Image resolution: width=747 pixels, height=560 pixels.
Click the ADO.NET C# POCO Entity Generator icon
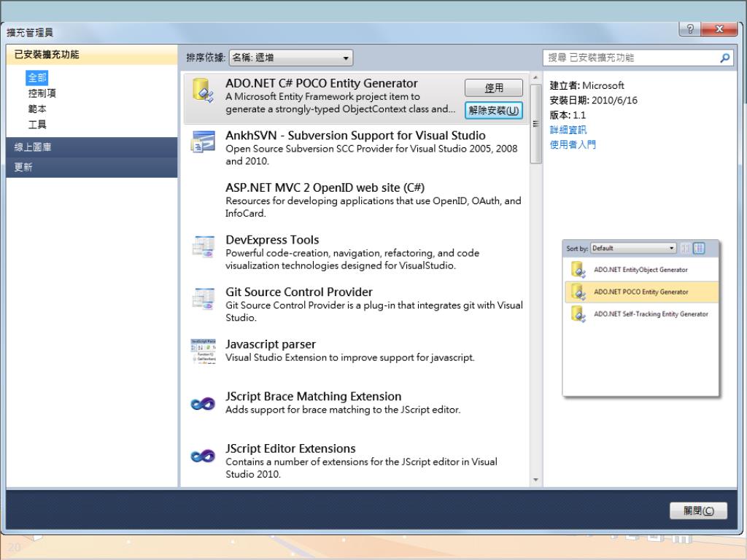point(203,90)
